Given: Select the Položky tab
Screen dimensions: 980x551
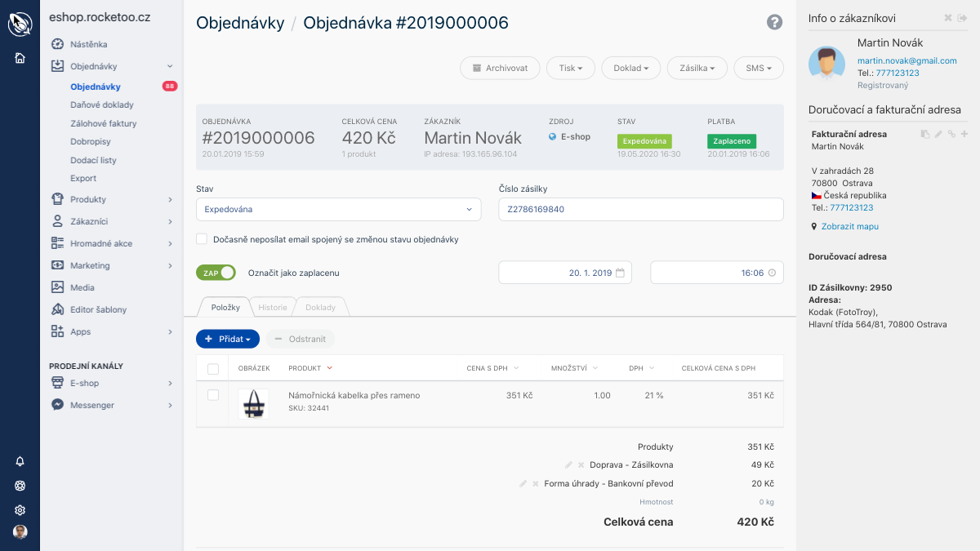Looking at the screenshot, I should pos(225,308).
